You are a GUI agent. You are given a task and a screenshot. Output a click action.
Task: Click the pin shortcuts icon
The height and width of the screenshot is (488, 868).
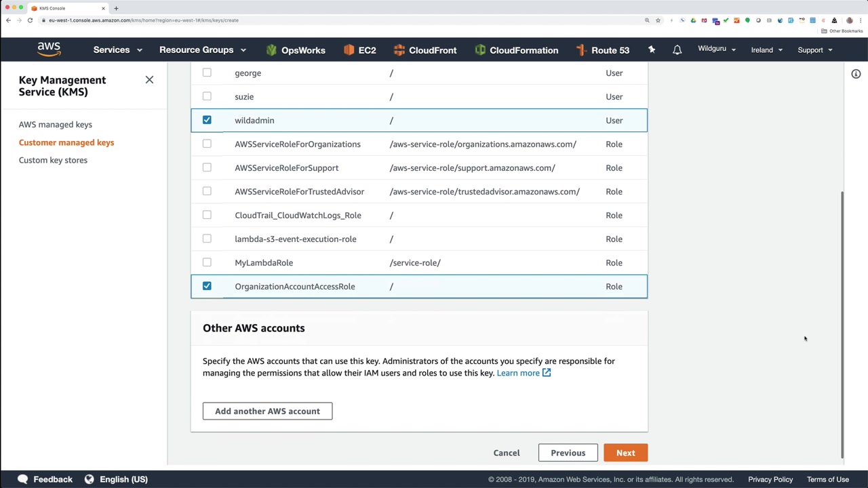pyautogui.click(x=652, y=50)
